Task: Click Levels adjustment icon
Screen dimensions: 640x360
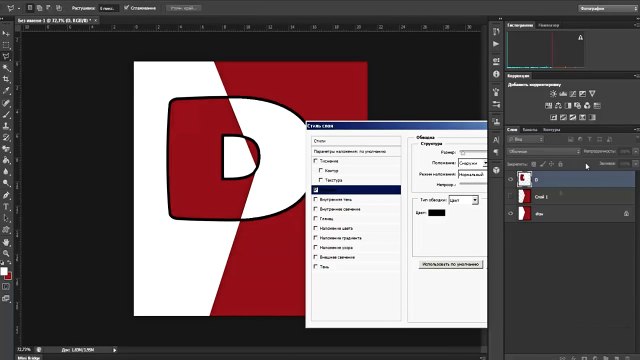Action: pyautogui.click(x=563, y=94)
